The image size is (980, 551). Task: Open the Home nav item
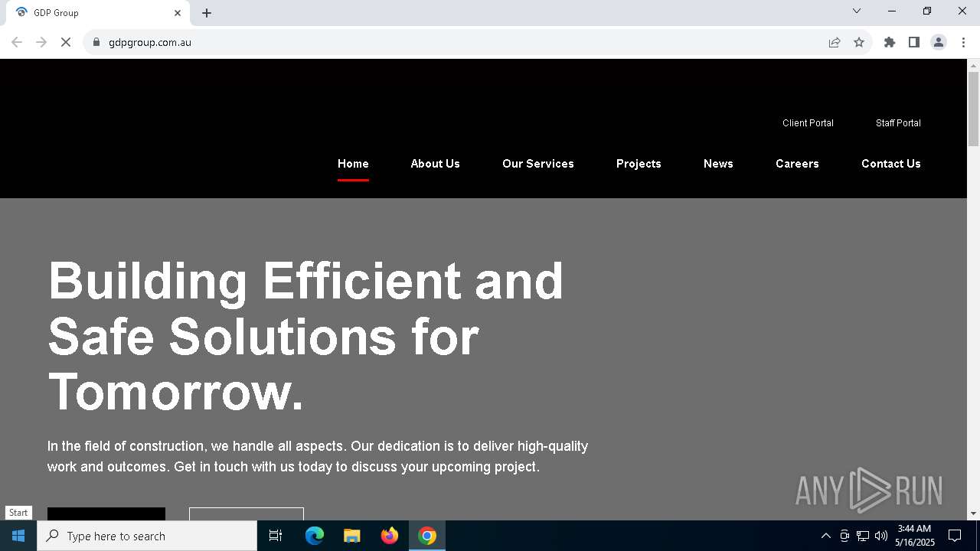tap(353, 164)
